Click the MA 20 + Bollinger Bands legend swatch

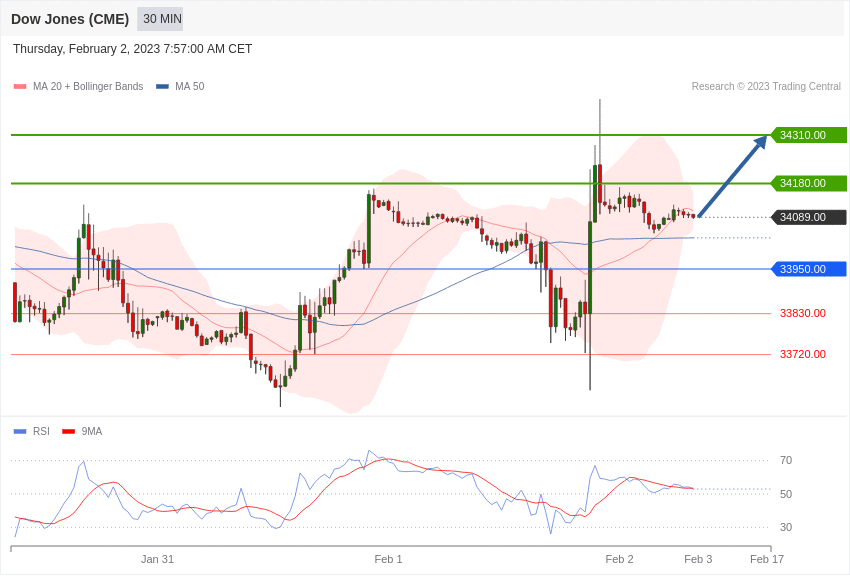tap(20, 87)
